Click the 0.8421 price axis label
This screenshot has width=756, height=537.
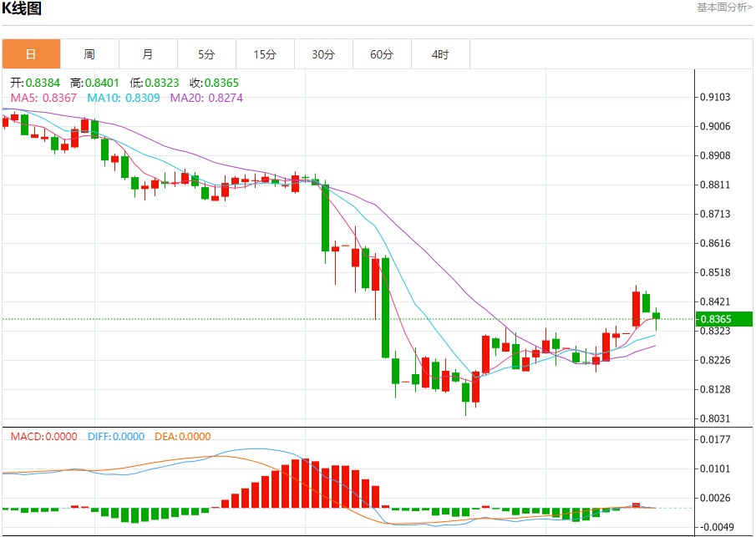pyautogui.click(x=715, y=301)
